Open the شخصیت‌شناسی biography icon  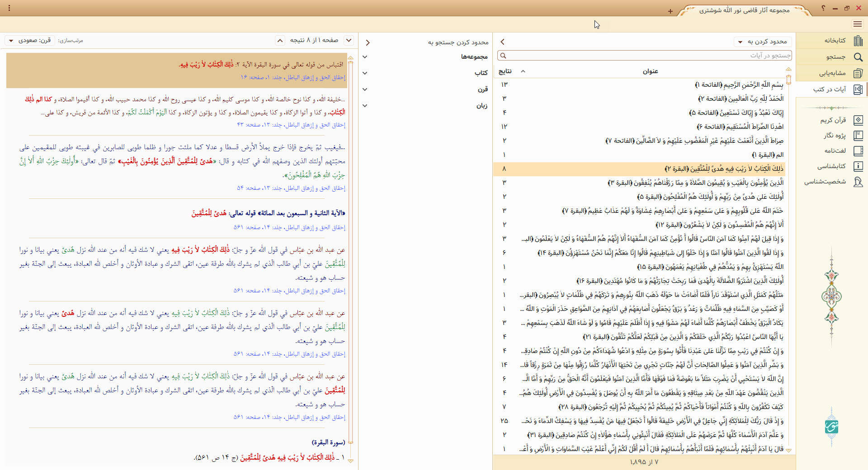pyautogui.click(x=858, y=182)
